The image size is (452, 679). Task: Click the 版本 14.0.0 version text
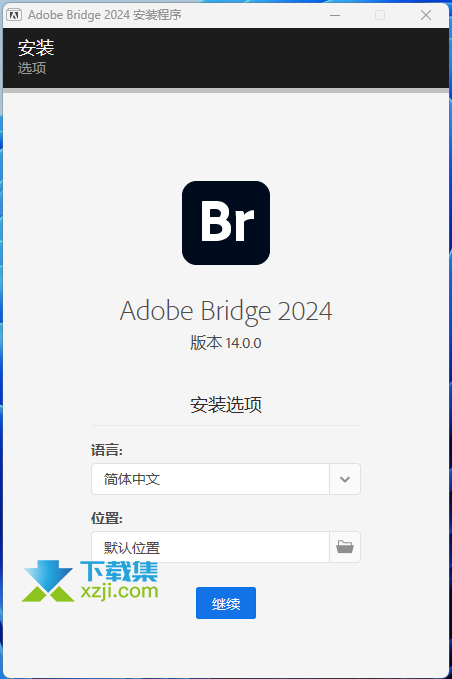226,343
